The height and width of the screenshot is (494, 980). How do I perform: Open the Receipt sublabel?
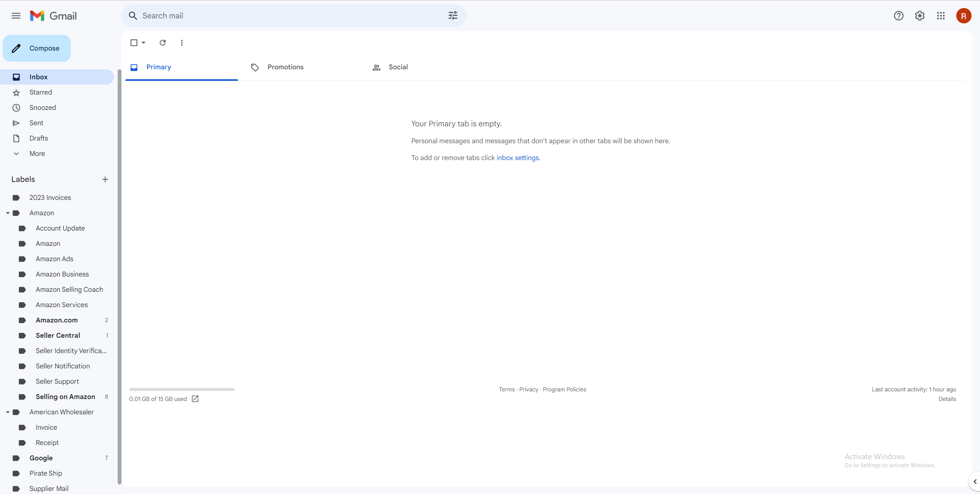point(57,443)
